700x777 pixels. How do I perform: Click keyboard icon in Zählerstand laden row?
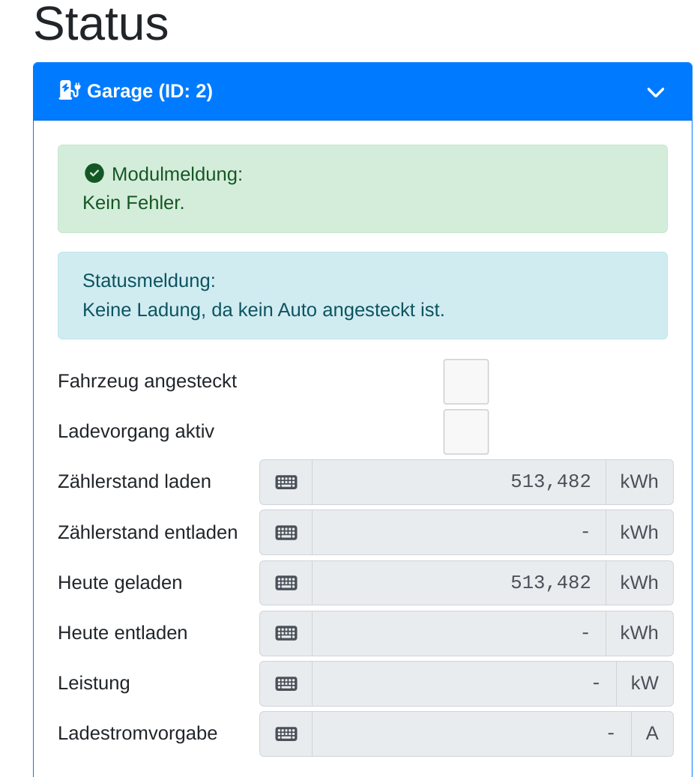[x=286, y=482]
